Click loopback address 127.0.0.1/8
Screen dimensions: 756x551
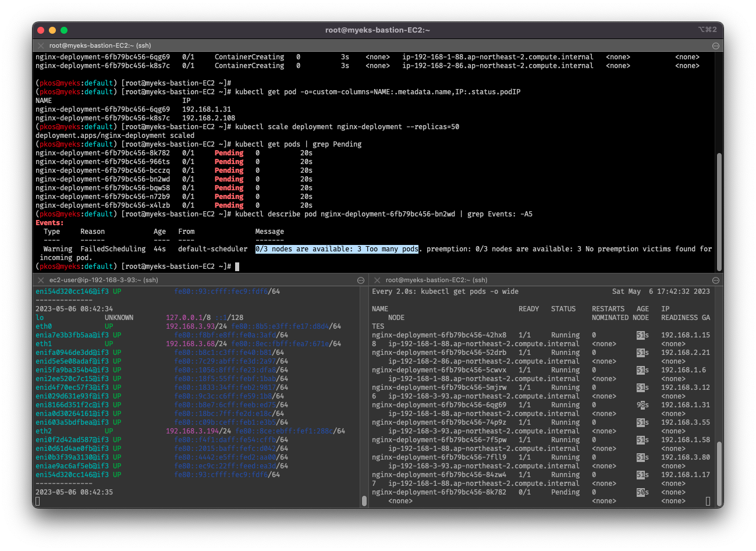(189, 318)
